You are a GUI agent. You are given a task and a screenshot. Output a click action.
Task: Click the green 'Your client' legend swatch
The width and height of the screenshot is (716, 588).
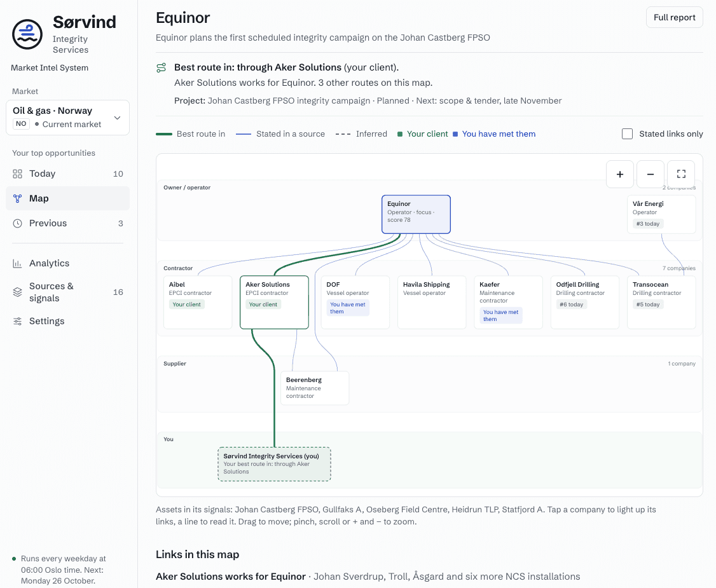tap(400, 134)
